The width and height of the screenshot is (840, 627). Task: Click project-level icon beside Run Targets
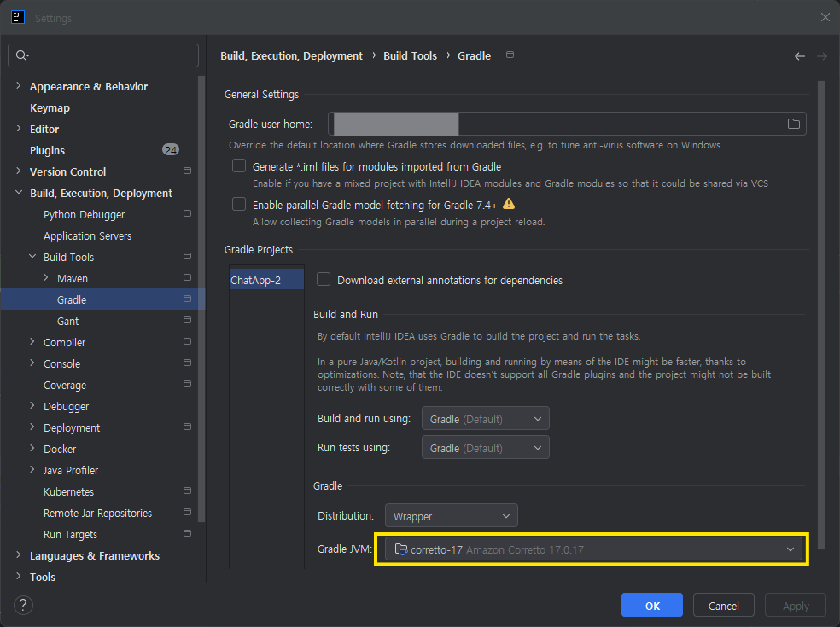[187, 534]
